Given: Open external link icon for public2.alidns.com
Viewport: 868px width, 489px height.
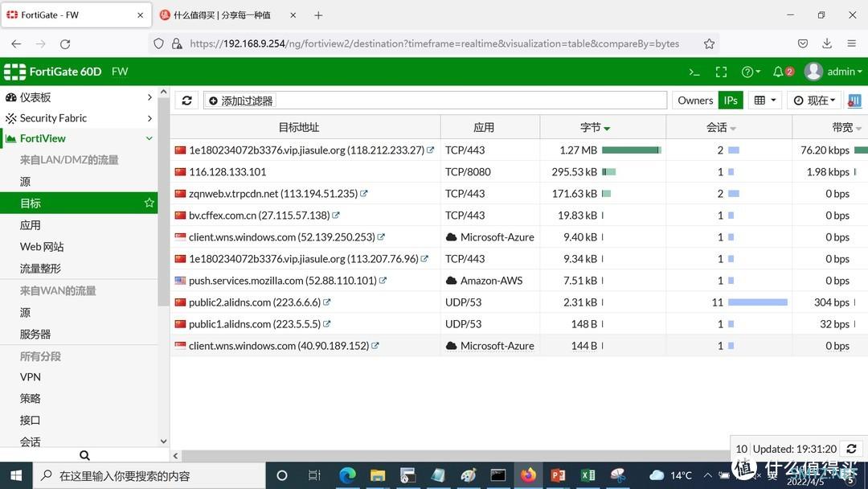Looking at the screenshot, I should (x=326, y=302).
